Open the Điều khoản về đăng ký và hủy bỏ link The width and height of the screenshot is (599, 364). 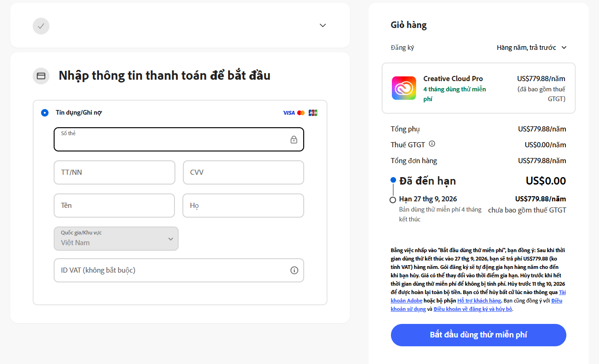473,309
